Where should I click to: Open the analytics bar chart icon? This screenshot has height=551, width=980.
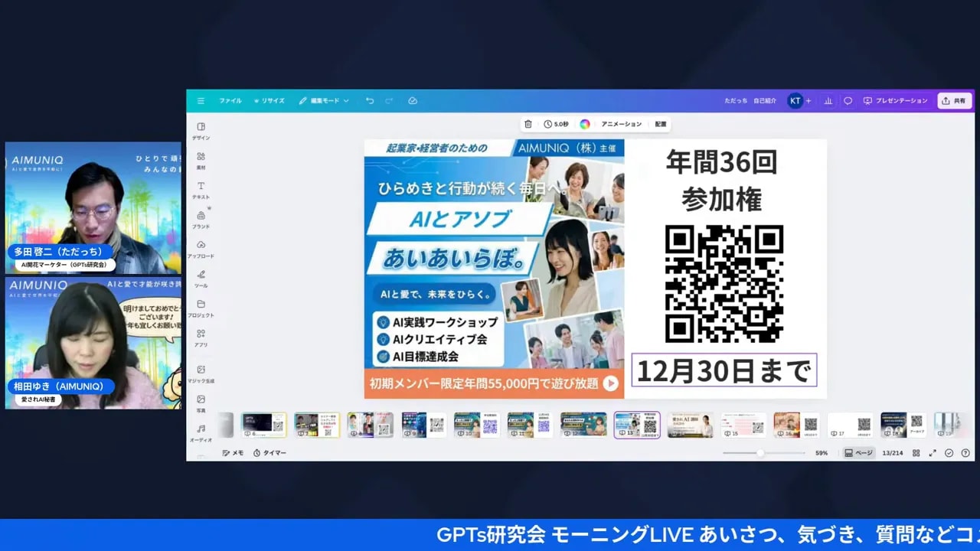(x=828, y=101)
